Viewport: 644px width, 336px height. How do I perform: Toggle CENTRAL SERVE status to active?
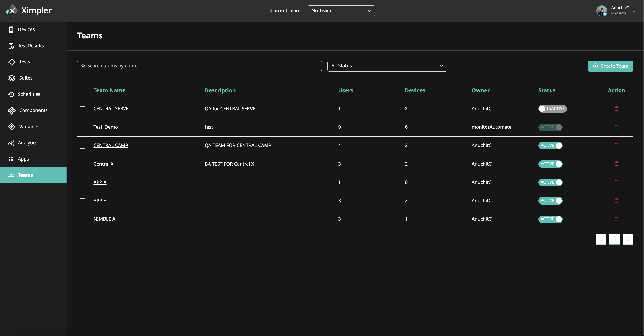click(552, 109)
